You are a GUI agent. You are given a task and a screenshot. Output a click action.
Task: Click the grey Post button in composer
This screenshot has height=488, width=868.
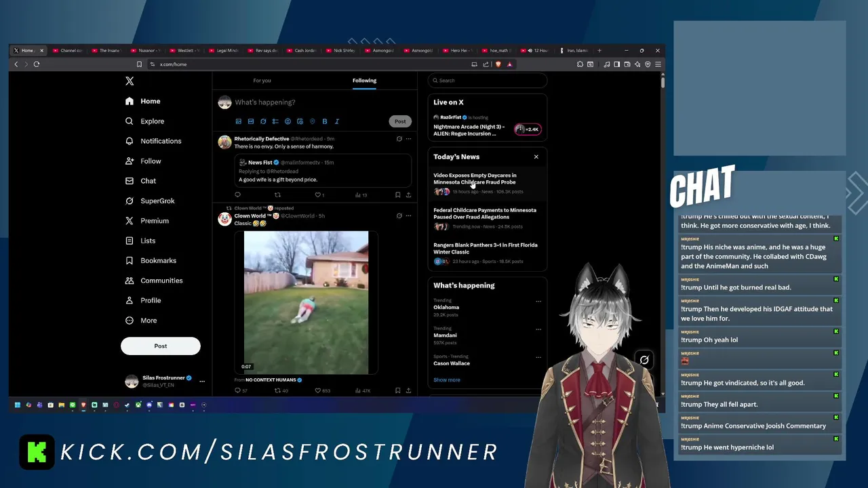pyautogui.click(x=400, y=121)
